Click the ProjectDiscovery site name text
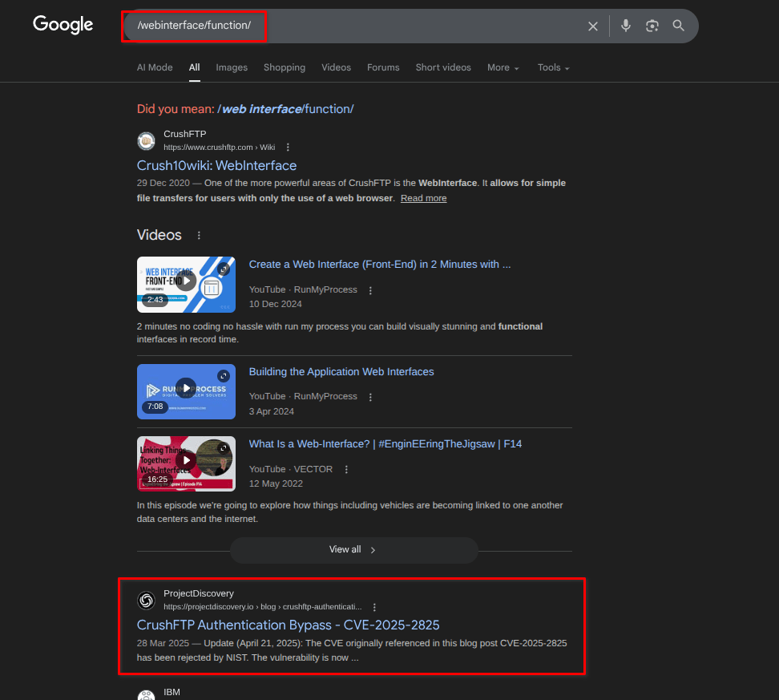 click(x=199, y=593)
